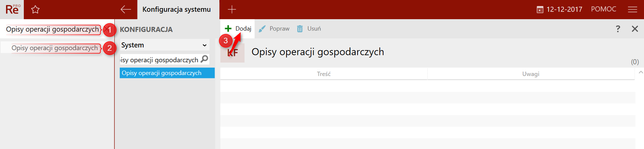This screenshot has width=644, height=149.
Task: Click the date 12-12-2017
Action: pos(564,9)
